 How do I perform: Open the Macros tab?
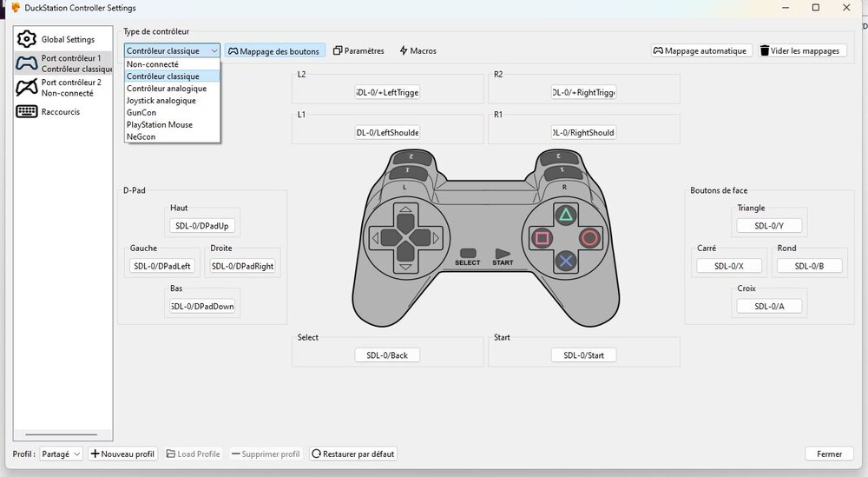pyautogui.click(x=418, y=50)
